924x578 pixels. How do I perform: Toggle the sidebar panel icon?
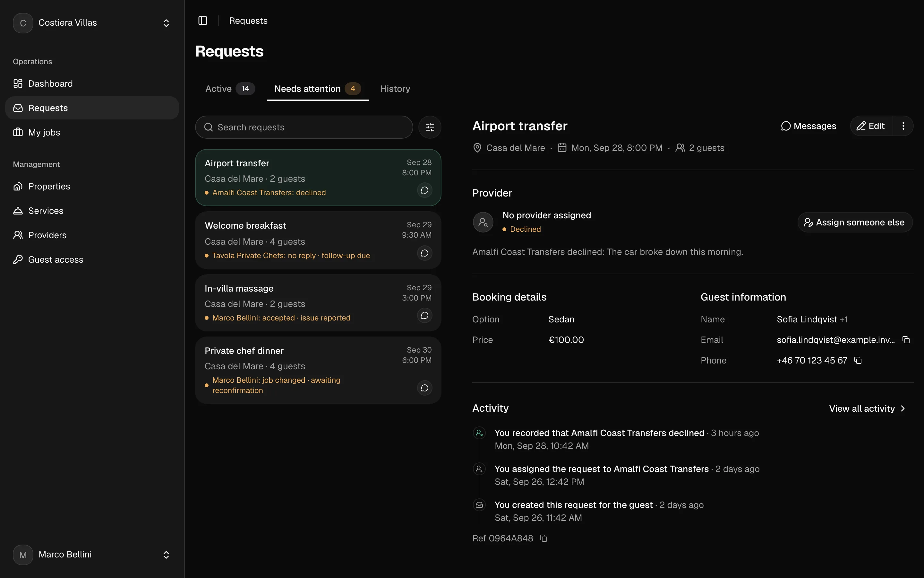click(x=203, y=21)
